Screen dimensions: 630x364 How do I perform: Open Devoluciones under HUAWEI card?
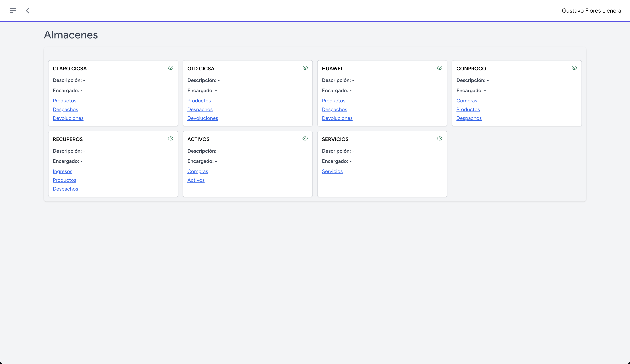[337, 118]
